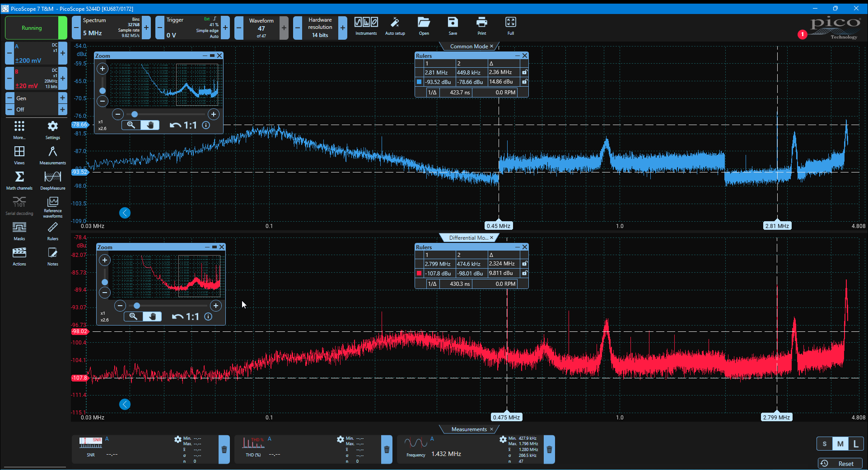Image resolution: width=868 pixels, height=470 pixels.
Task: Close the Measurements tab
Action: [x=492, y=429]
